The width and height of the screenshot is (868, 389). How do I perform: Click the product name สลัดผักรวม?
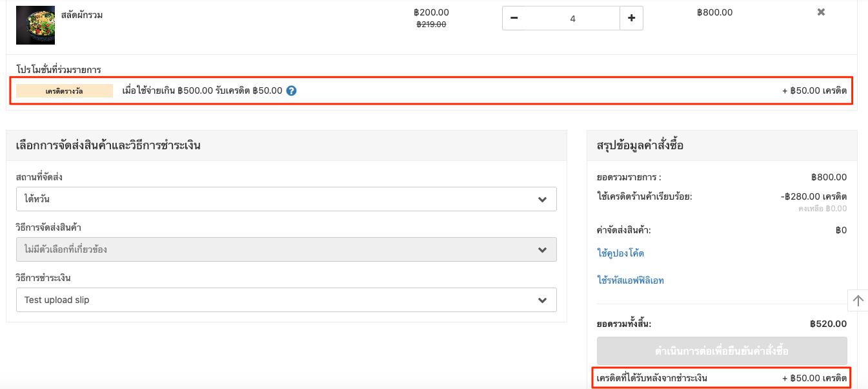(82, 15)
